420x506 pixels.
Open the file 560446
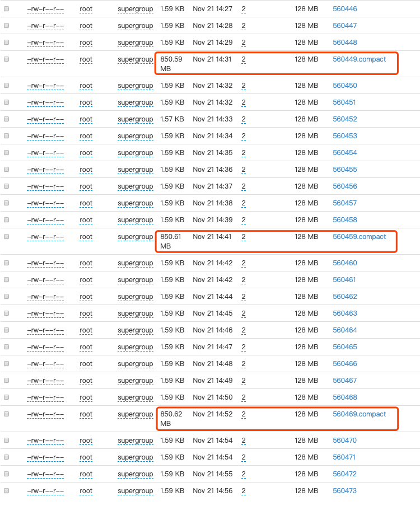[x=344, y=8]
